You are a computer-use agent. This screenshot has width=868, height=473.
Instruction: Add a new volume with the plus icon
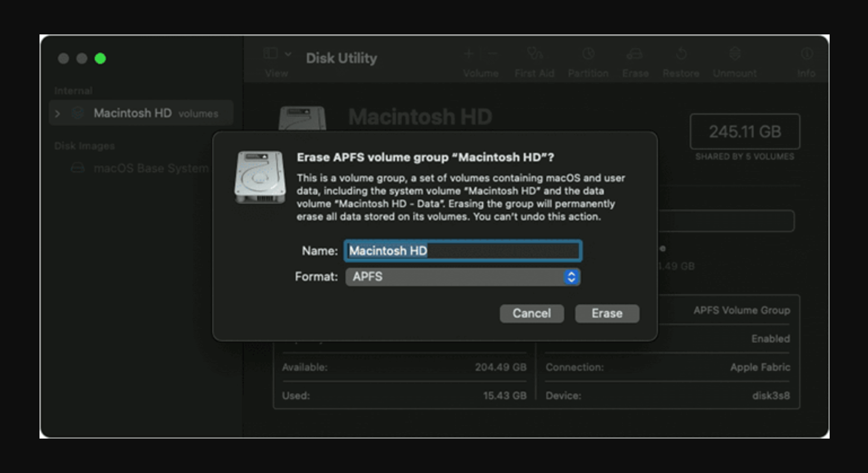tap(468, 54)
